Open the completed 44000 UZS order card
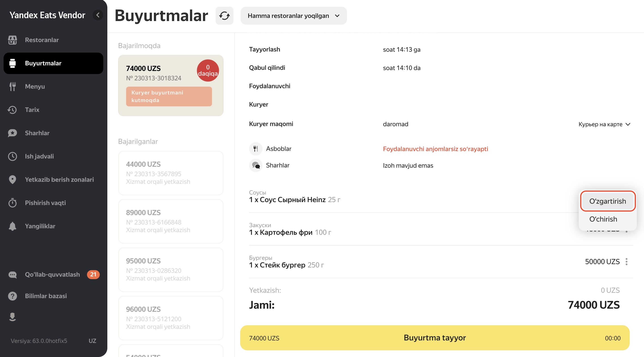 coord(171,173)
